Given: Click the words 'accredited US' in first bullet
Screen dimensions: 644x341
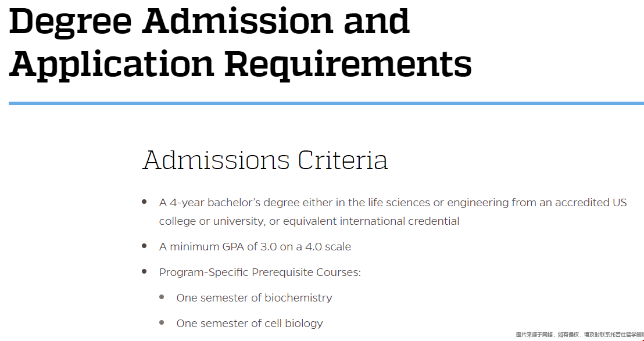Looking at the screenshot, I should (x=591, y=203).
